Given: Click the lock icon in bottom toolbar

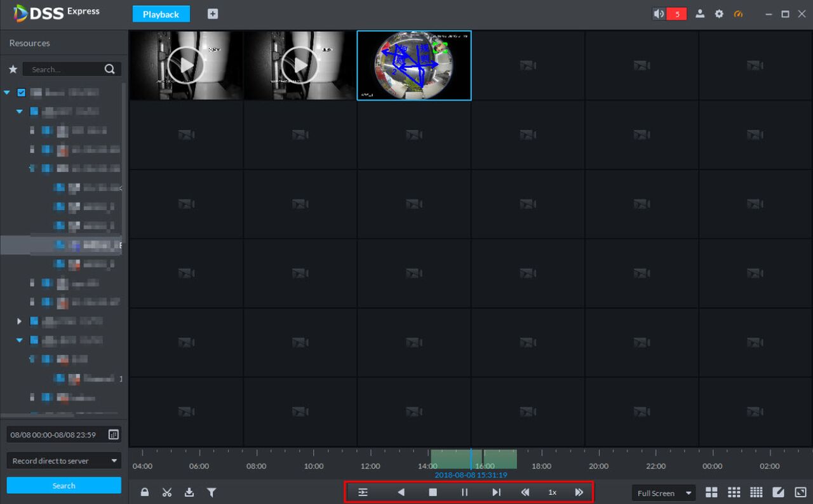Looking at the screenshot, I should 145,492.
